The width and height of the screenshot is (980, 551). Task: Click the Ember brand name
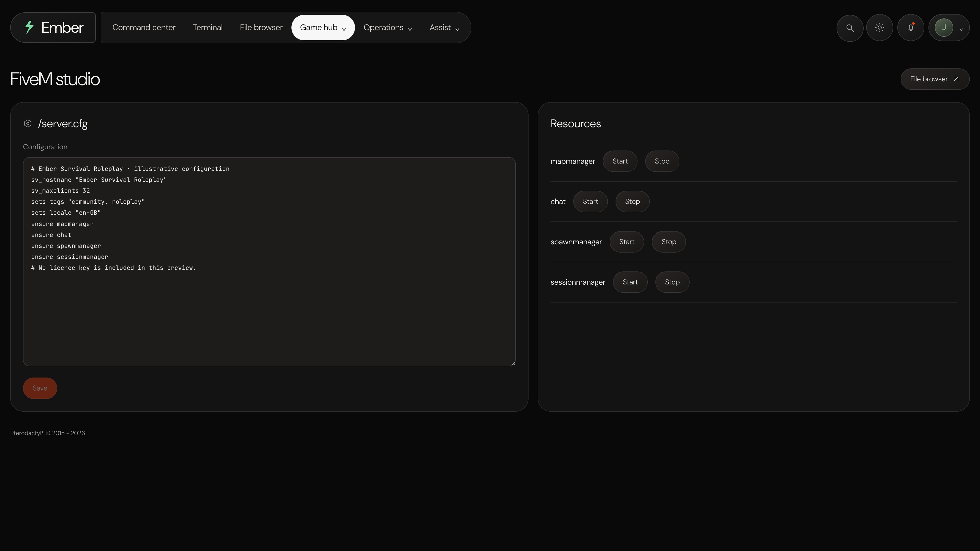[62, 27]
